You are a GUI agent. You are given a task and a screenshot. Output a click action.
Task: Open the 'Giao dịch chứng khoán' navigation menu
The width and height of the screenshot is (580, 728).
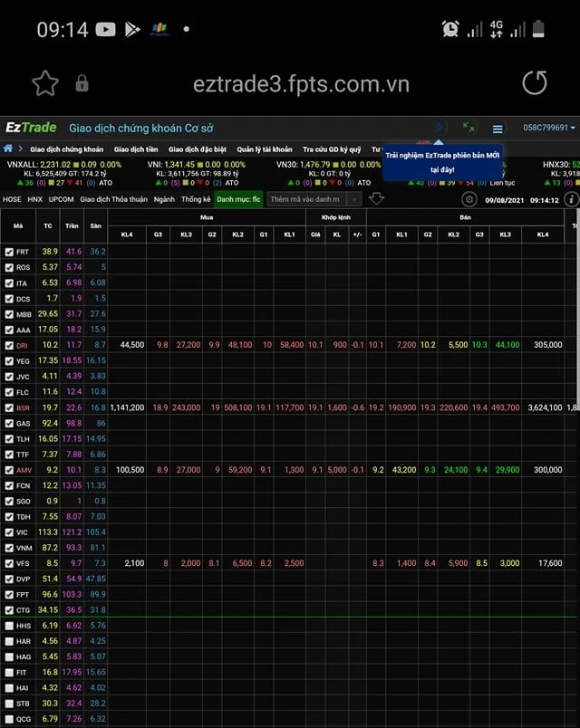[x=66, y=149]
